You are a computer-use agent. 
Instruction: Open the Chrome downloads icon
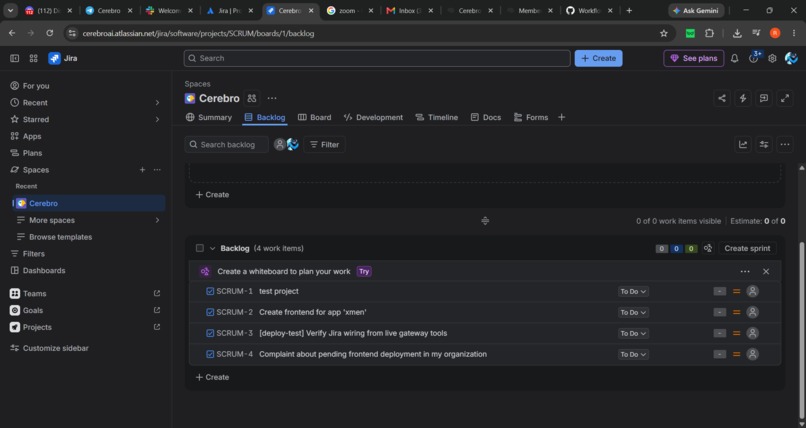coord(737,33)
